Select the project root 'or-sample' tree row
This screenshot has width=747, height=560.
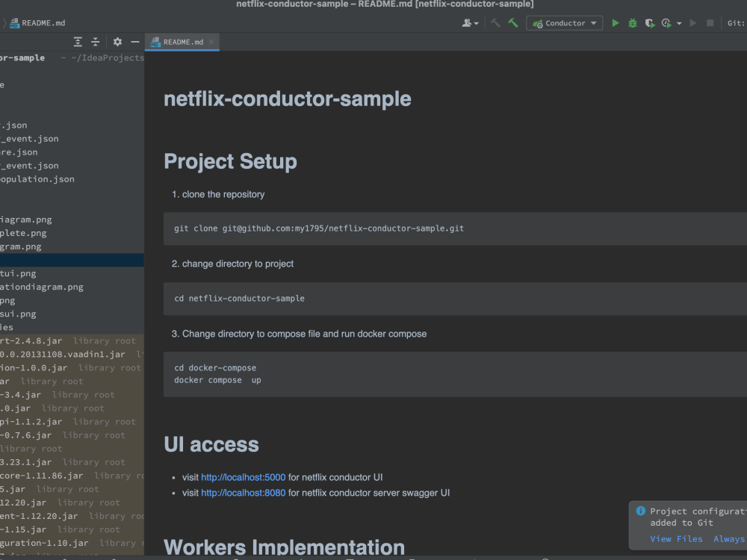(x=72, y=57)
